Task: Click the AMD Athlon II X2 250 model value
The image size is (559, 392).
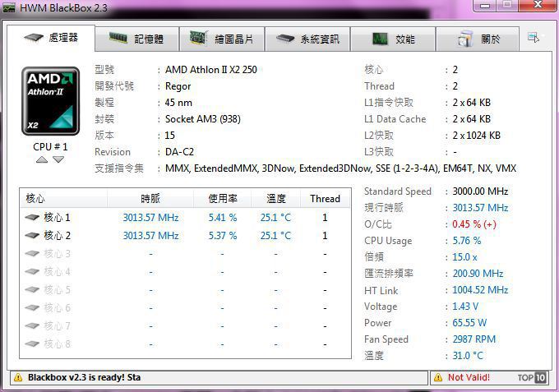Action: click(x=211, y=70)
